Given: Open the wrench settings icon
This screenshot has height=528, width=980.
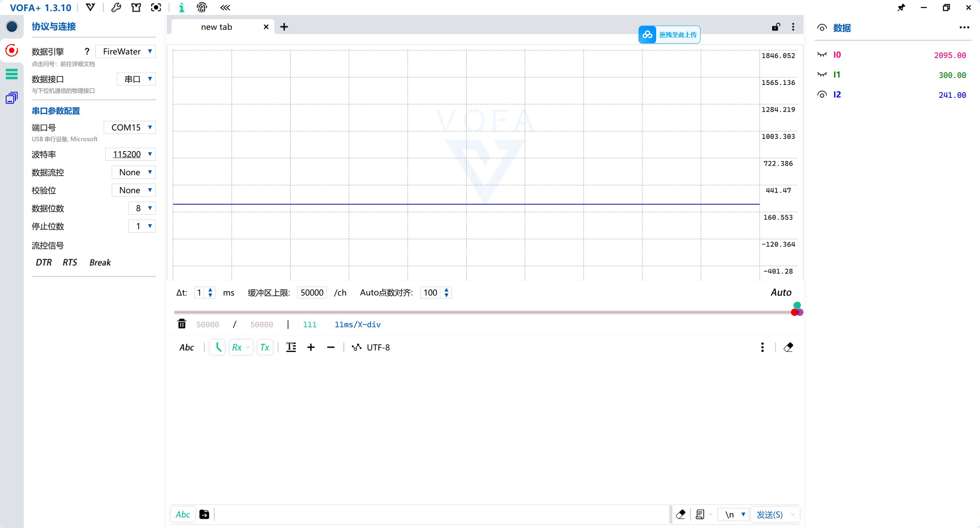Looking at the screenshot, I should tap(116, 8).
